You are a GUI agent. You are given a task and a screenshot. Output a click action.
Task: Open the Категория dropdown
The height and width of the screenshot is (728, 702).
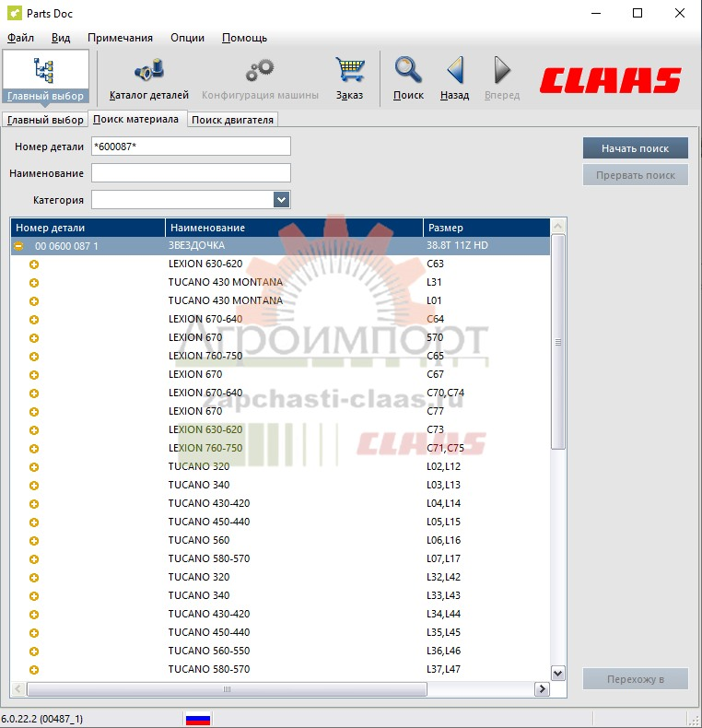pyautogui.click(x=281, y=200)
